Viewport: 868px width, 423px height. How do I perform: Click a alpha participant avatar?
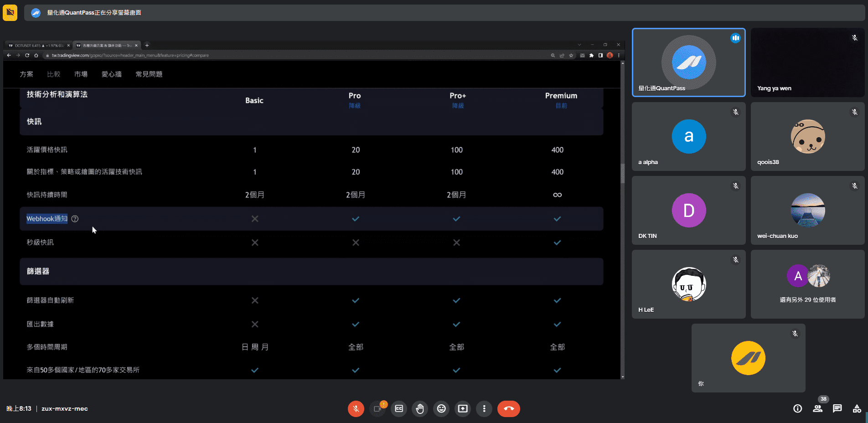[689, 136]
